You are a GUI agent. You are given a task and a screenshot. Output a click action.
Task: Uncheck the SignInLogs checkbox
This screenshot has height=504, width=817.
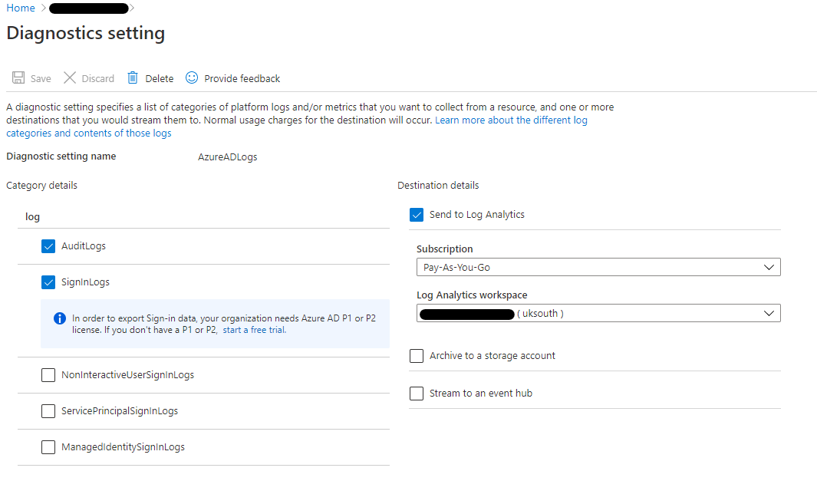pos(48,282)
